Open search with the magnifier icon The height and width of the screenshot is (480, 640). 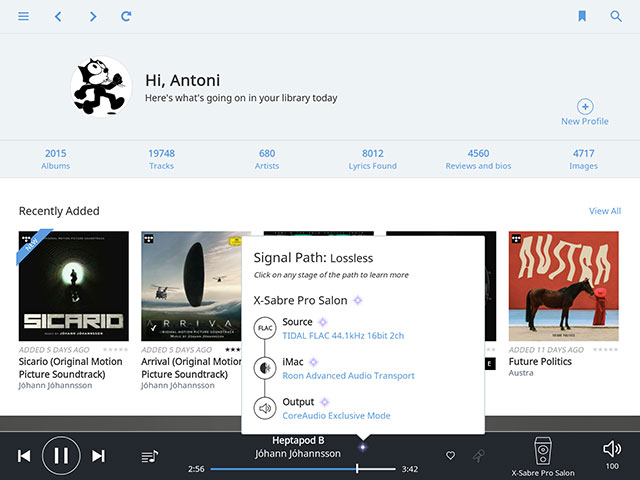616,16
